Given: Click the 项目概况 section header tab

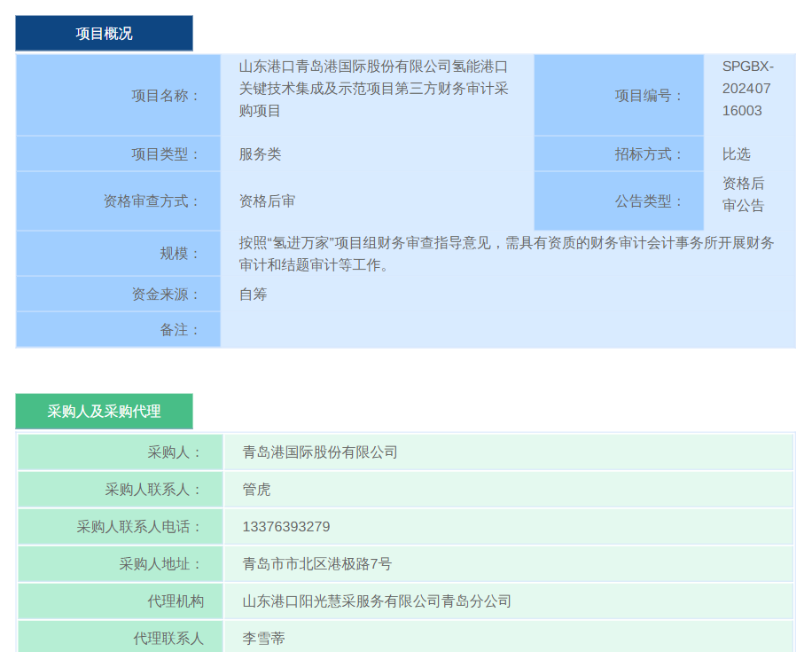Looking at the screenshot, I should pos(104,34).
